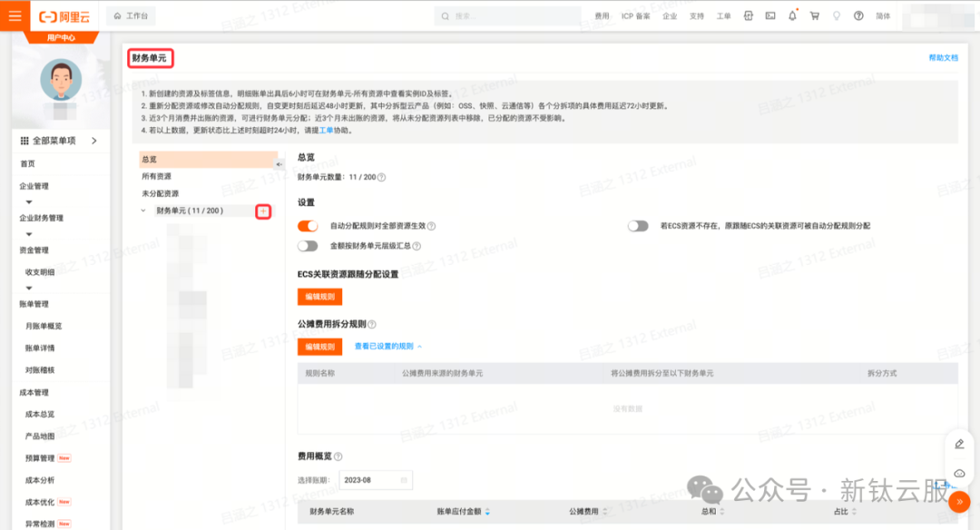This screenshot has width=980, height=530.
Task: Click the orange round arrow button
Action: click(959, 502)
